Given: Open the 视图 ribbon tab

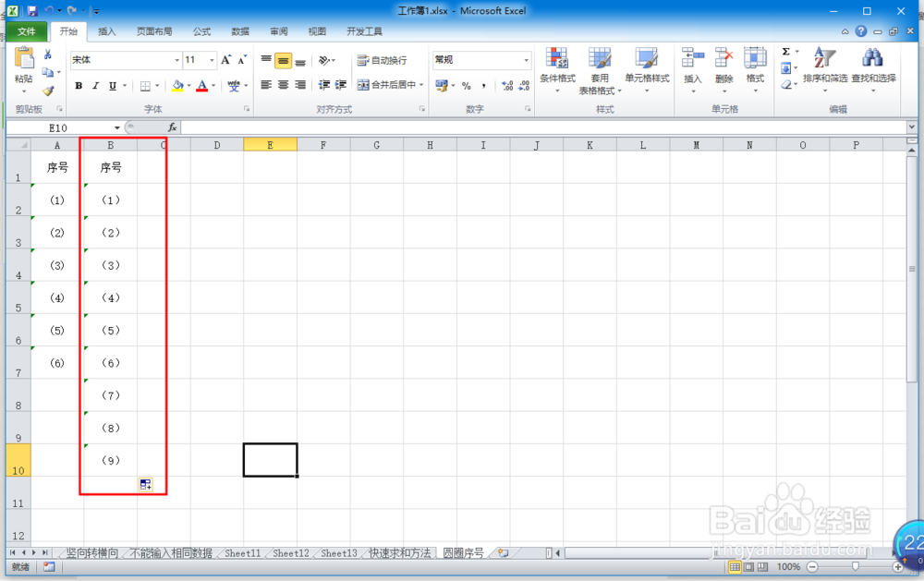Looking at the screenshot, I should (x=317, y=30).
